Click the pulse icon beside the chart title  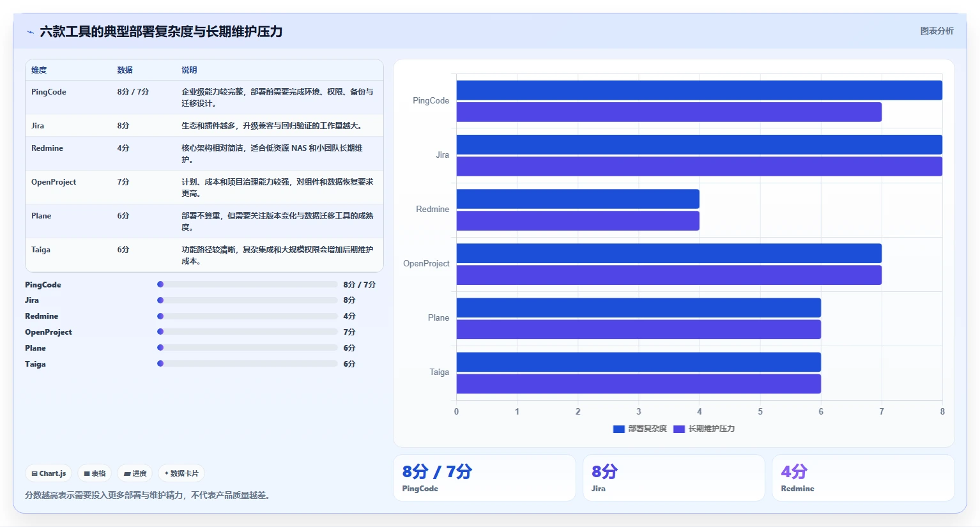coord(30,32)
